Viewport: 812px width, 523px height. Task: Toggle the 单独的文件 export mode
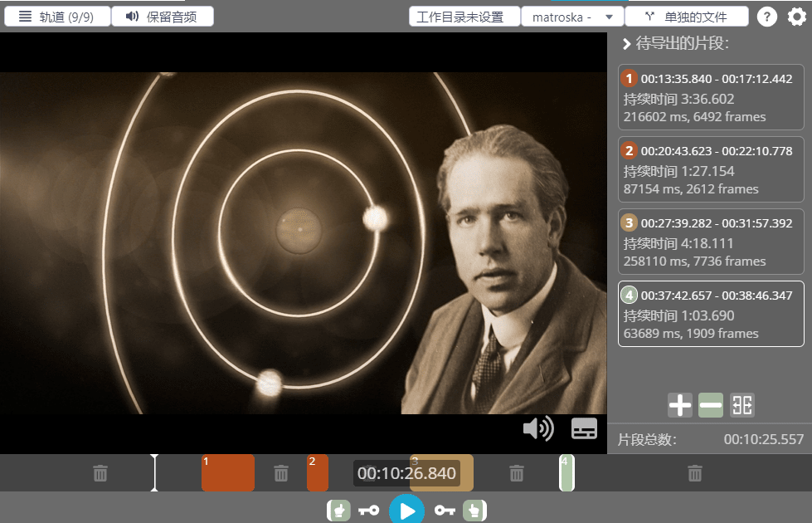687,17
